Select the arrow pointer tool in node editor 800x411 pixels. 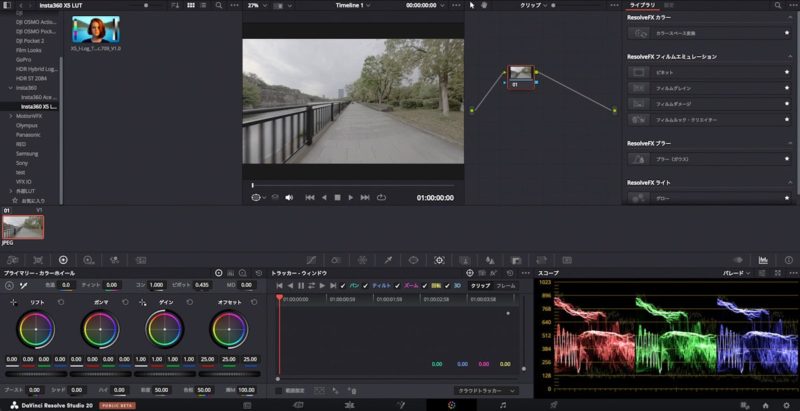[471, 5]
